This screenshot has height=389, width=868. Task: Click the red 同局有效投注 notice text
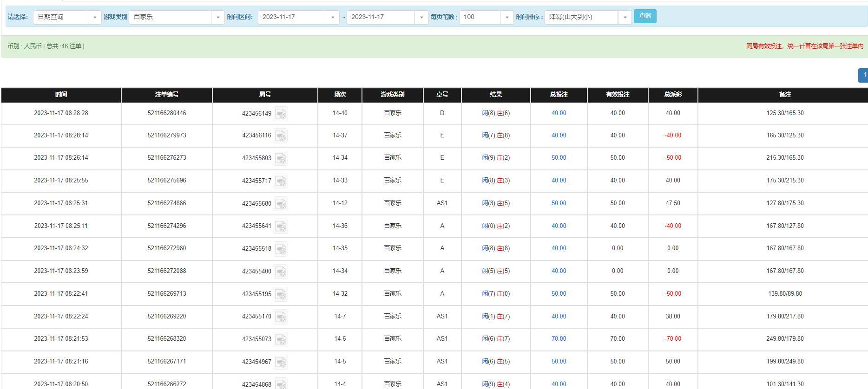(x=805, y=46)
